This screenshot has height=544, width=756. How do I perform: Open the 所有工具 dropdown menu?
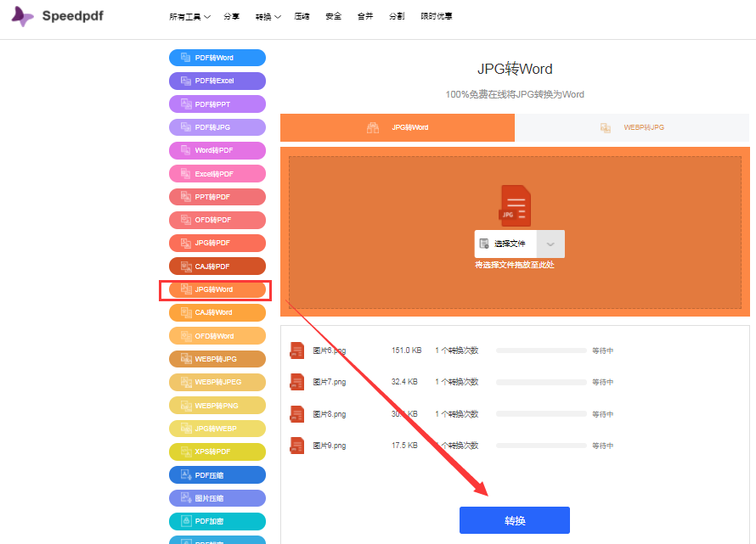pyautogui.click(x=190, y=17)
